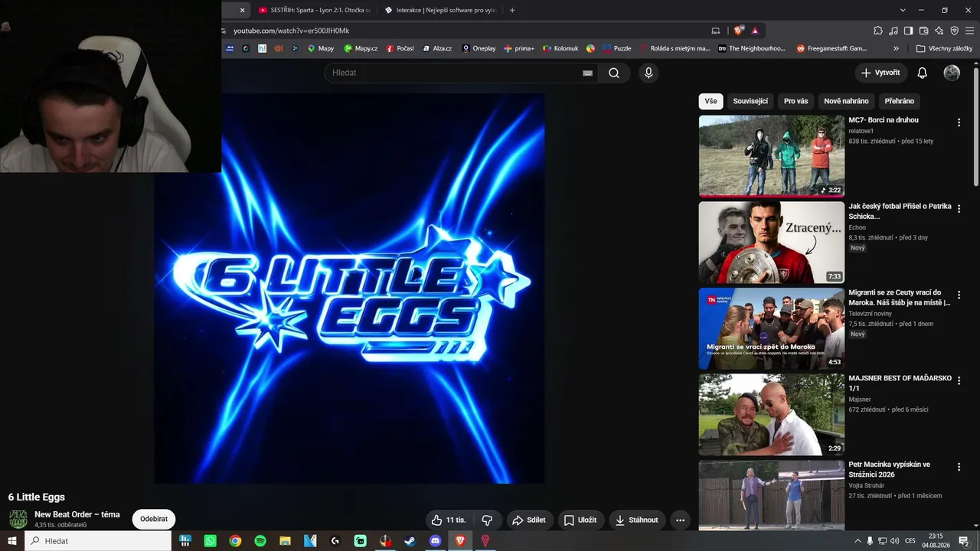980x551 pixels.
Task: Like the video with 11 tis. button
Action: point(449,520)
